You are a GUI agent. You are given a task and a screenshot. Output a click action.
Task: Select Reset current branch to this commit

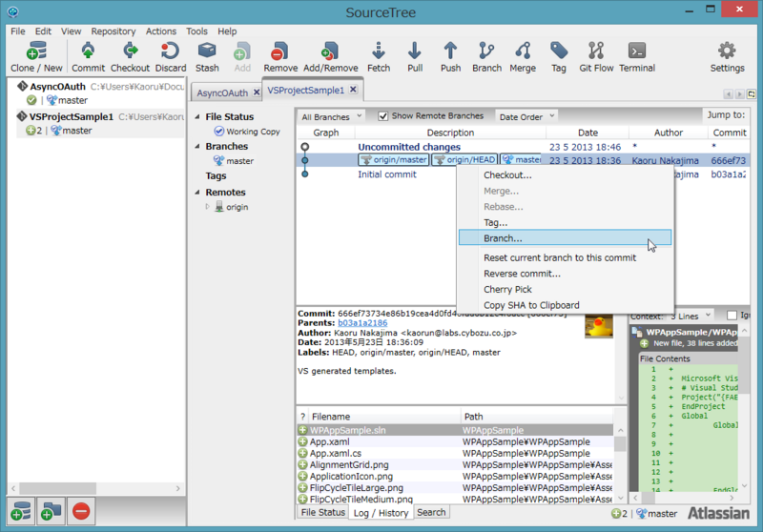[x=565, y=257]
